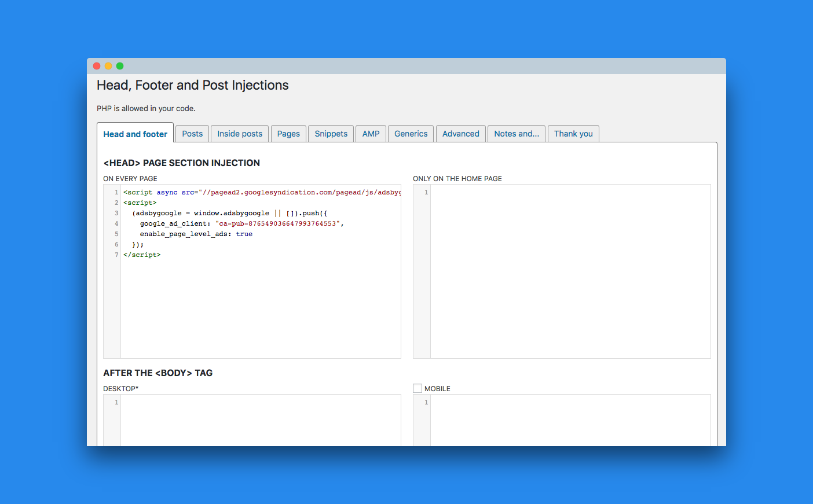Click the DESKTOP after-body code editor

pyautogui.click(x=252, y=420)
